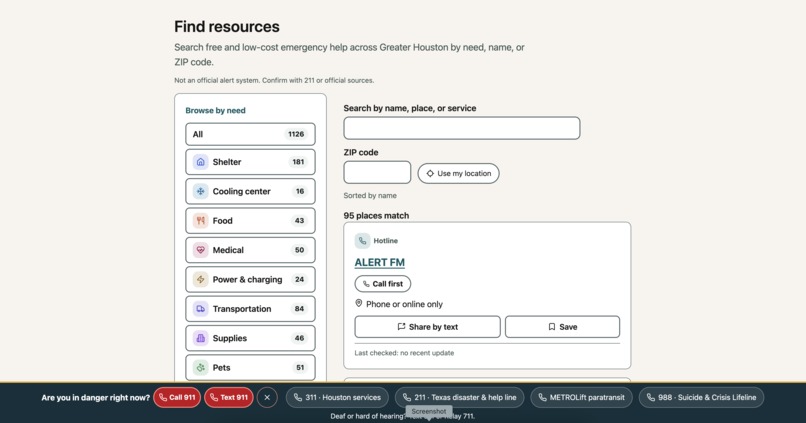Click the Sorted by name text
Screen dimensions: 806x423
click(x=370, y=195)
